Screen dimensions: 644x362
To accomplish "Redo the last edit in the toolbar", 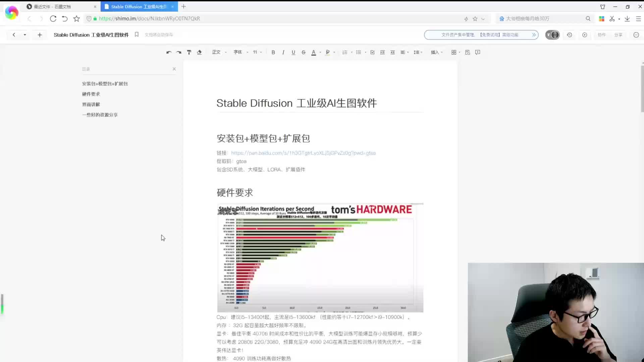I will click(x=179, y=52).
